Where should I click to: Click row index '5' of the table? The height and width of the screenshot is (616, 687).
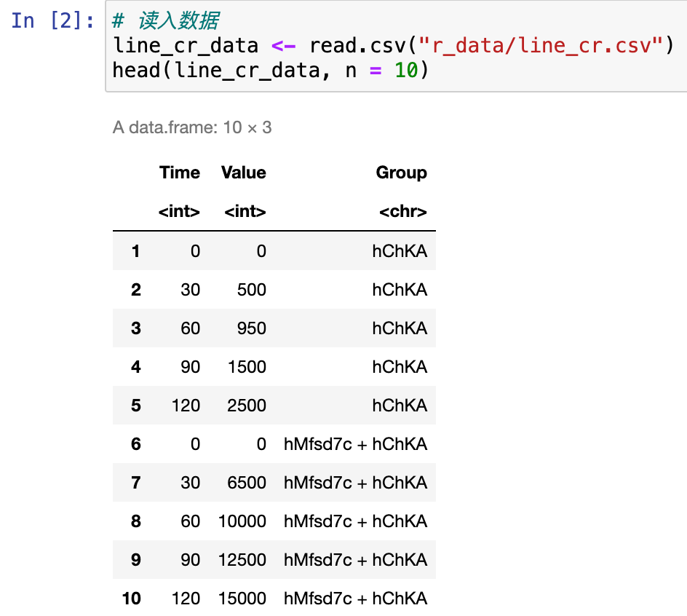(x=136, y=406)
